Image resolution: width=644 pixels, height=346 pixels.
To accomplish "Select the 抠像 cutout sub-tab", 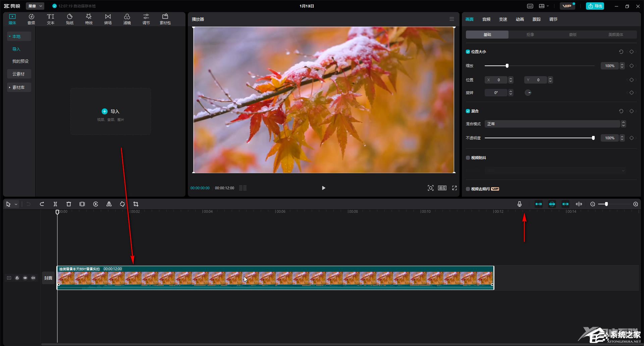I will (x=530, y=35).
